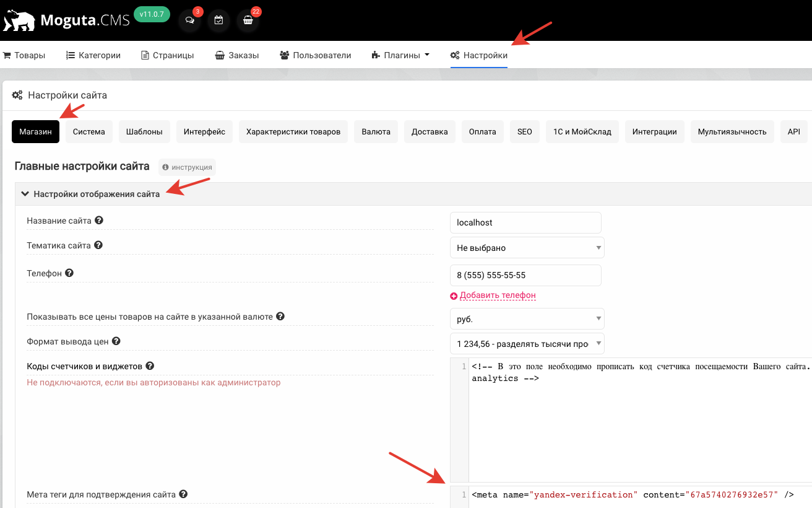This screenshot has width=812, height=508.
Task: Open the Тематика сайта dropdown
Action: (x=527, y=248)
